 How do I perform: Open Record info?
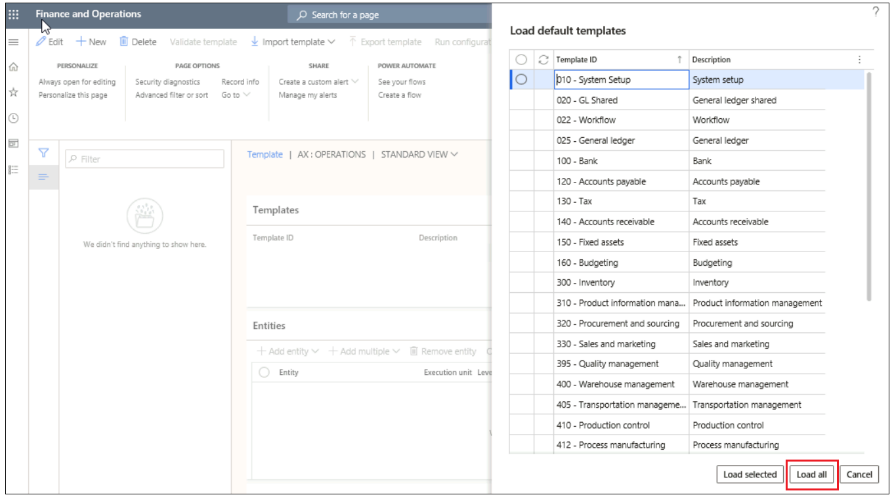240,82
